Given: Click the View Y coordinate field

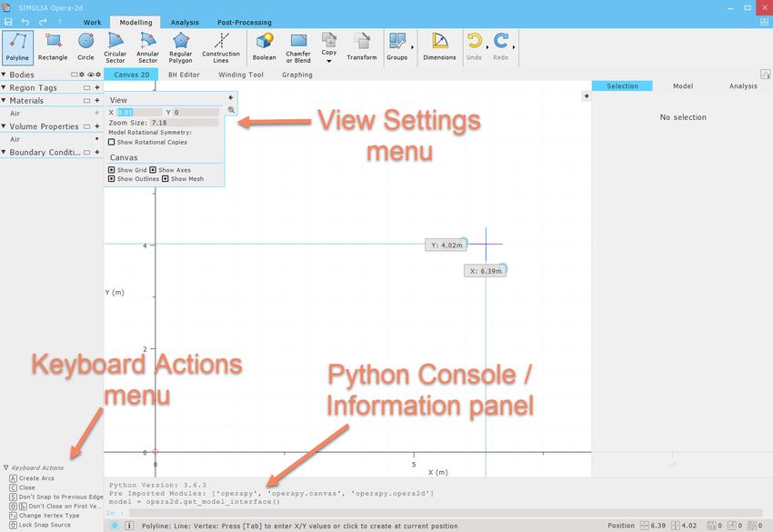Looking at the screenshot, I should coord(196,113).
